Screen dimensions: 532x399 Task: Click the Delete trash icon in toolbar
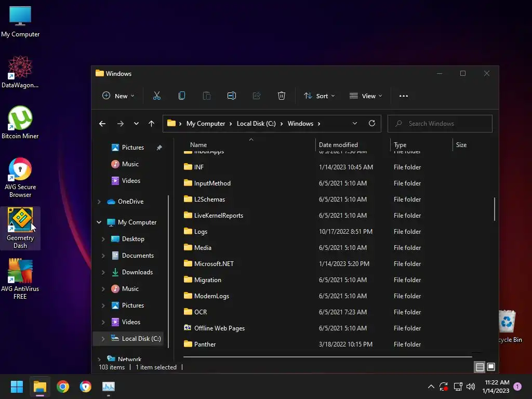coord(281,96)
